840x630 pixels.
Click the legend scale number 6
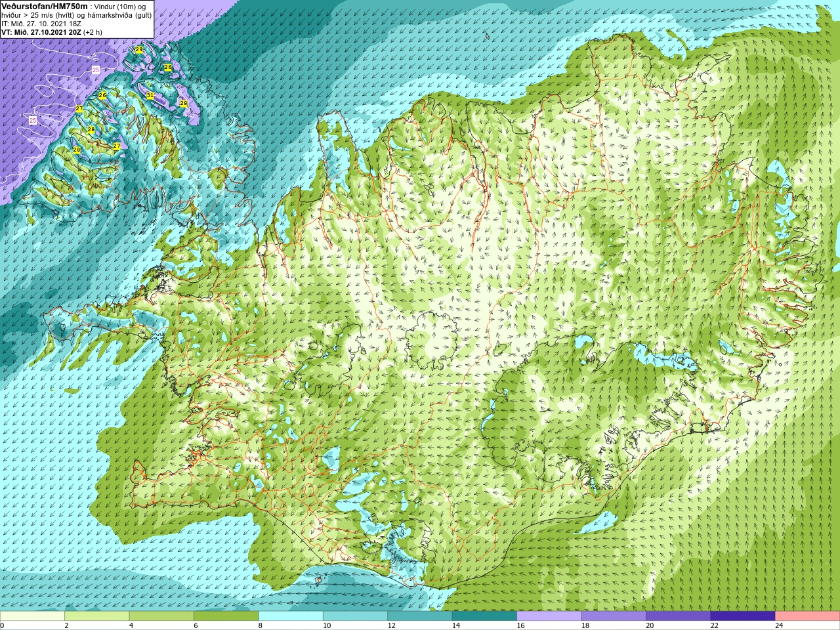pyautogui.click(x=196, y=625)
